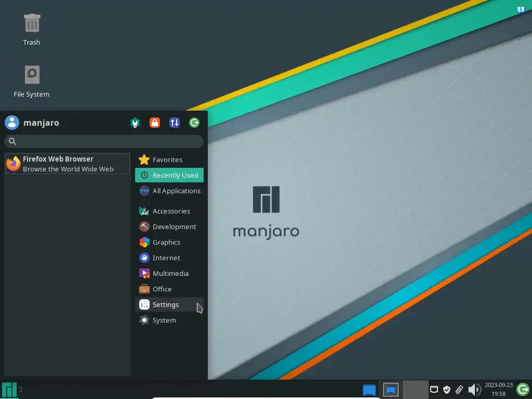Click the Manjaro menu button on taskbar

tap(9, 390)
